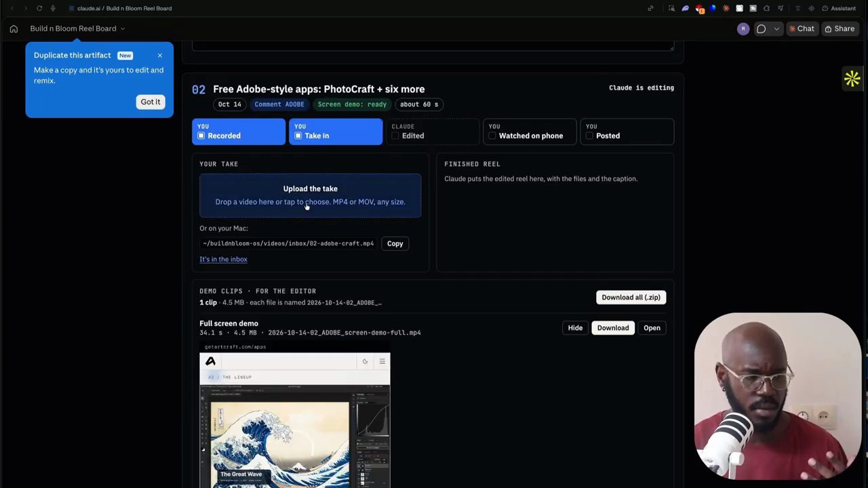Dismiss the tooltip with Got it
This screenshot has height=488, width=868.
151,102
